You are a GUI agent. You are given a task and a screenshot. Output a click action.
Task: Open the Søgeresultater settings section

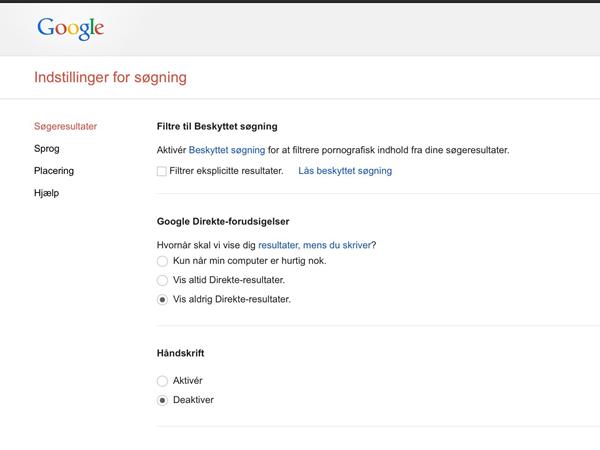(65, 126)
